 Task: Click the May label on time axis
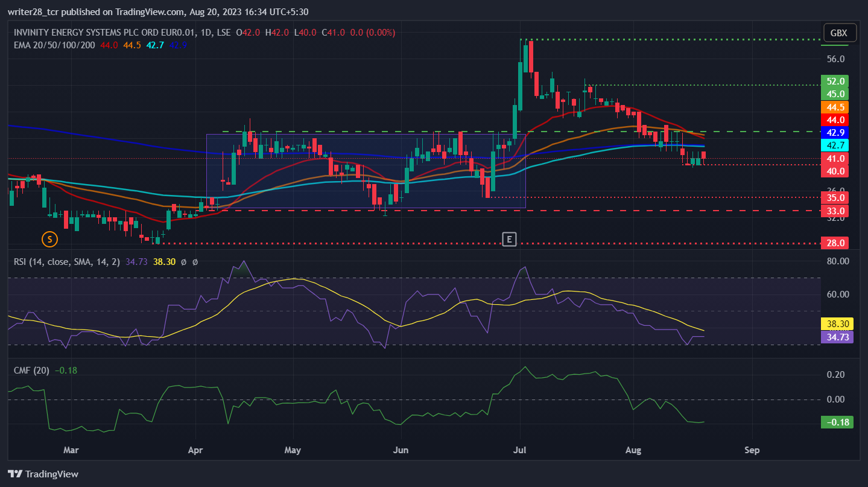point(293,450)
